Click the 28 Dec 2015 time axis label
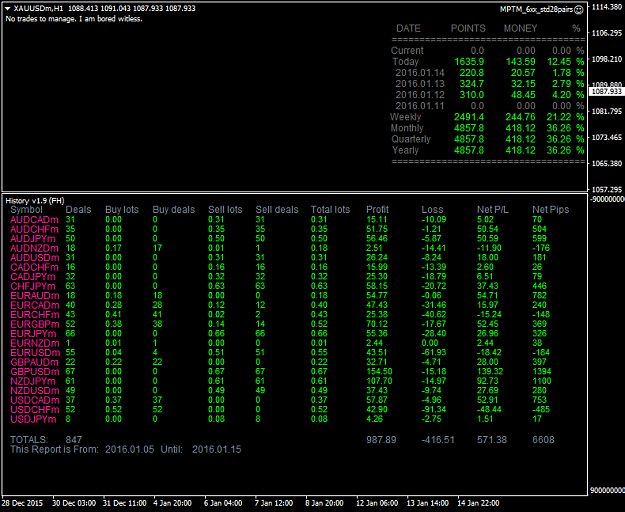 [22, 503]
